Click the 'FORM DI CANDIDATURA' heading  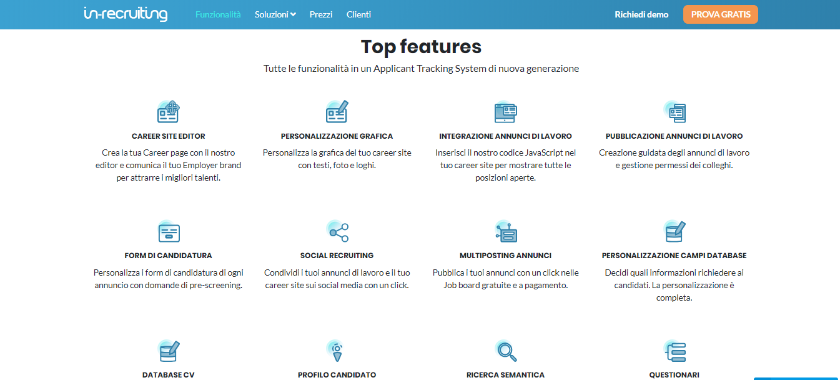(x=168, y=255)
